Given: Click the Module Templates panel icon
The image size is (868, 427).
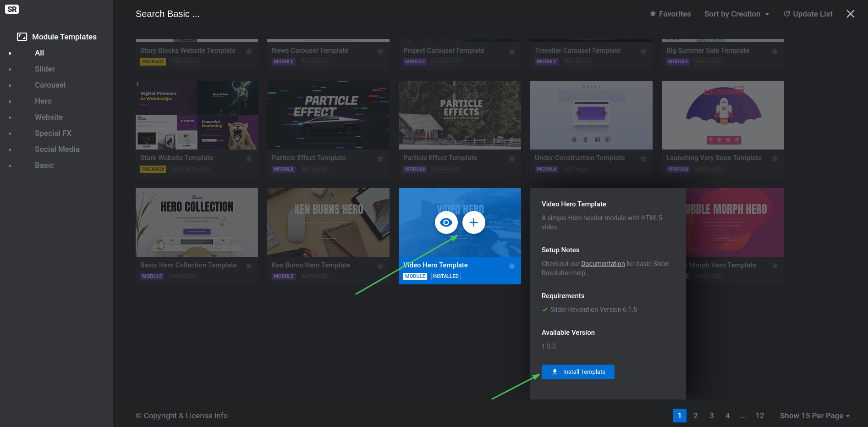Looking at the screenshot, I should 22,37.
